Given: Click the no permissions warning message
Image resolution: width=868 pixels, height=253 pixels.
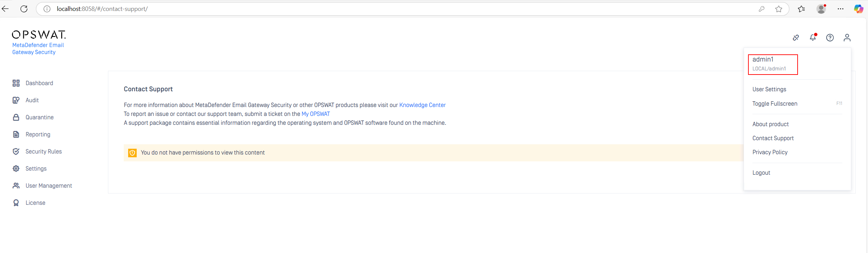Looking at the screenshot, I should [203, 153].
